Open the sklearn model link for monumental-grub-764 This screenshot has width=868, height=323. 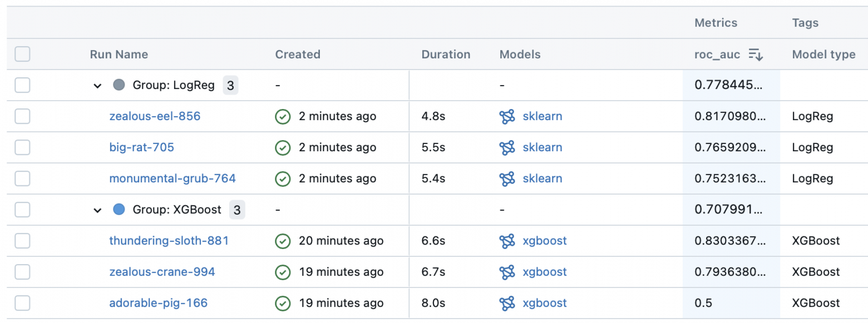[x=542, y=179]
